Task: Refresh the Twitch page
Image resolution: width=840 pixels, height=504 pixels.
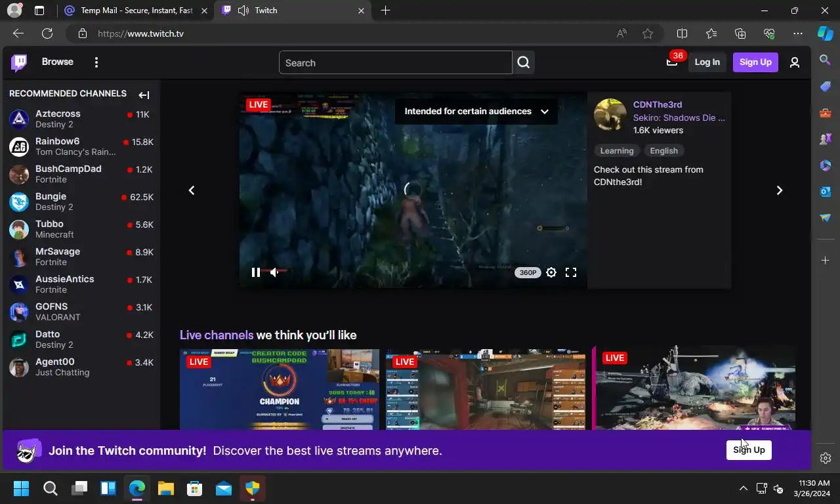Action: [x=47, y=33]
